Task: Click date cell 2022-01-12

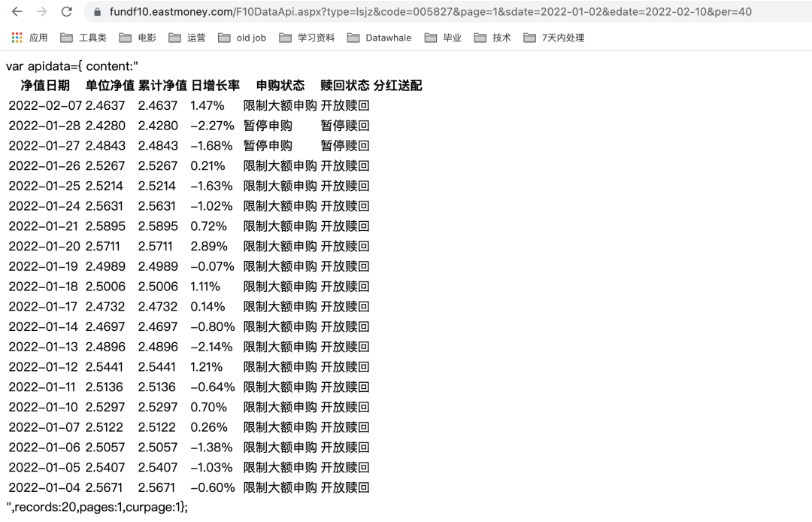Action: pyautogui.click(x=44, y=367)
